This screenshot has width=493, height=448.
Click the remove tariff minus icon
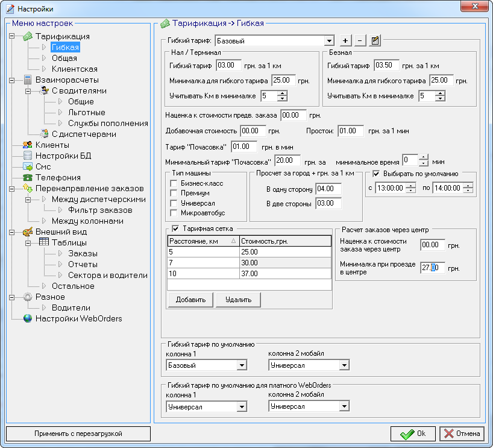point(360,41)
